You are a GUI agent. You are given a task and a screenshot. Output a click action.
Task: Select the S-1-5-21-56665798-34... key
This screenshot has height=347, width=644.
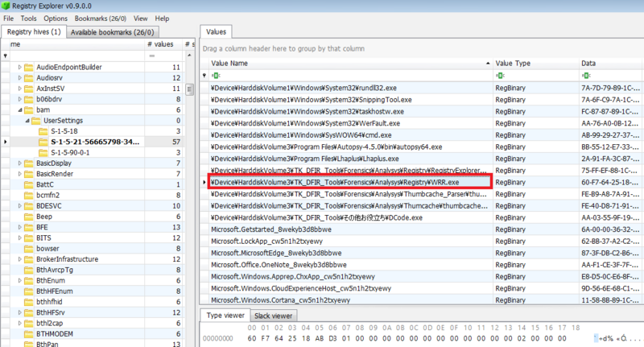[x=95, y=142]
